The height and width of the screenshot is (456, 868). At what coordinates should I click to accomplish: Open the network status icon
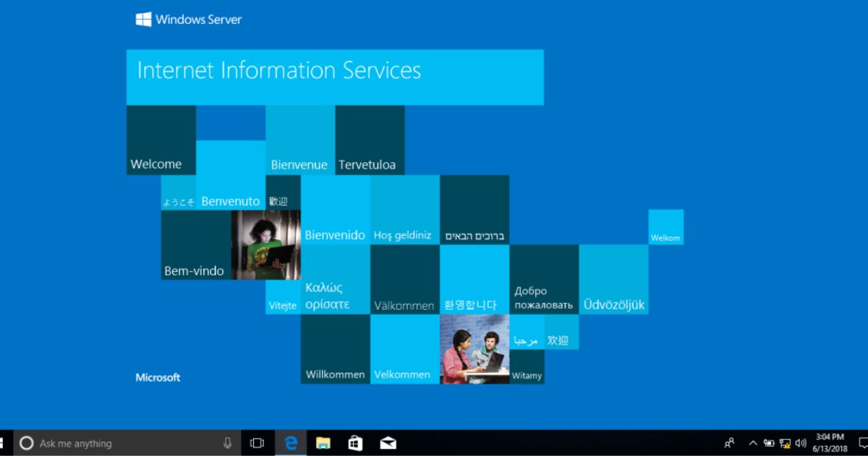pos(785,443)
